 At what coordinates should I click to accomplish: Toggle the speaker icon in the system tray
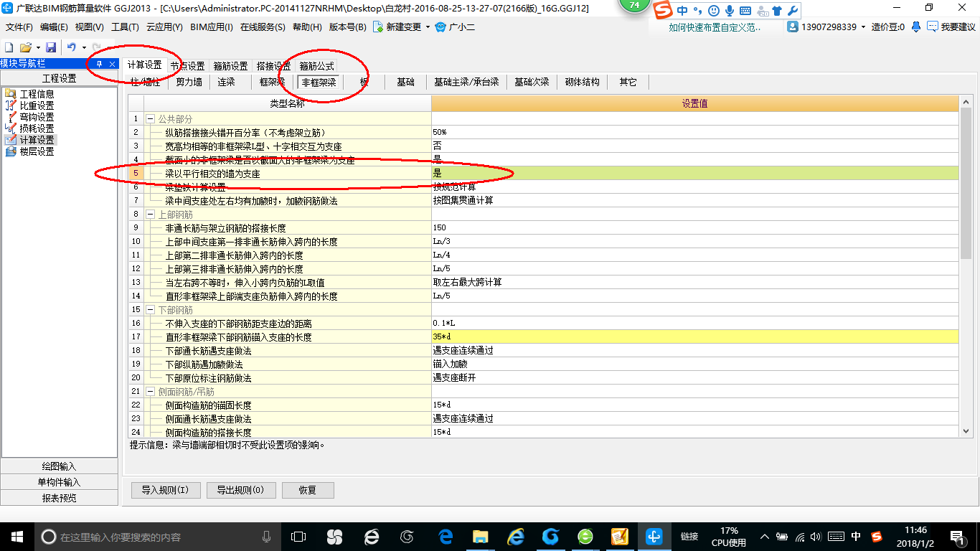coord(816,536)
